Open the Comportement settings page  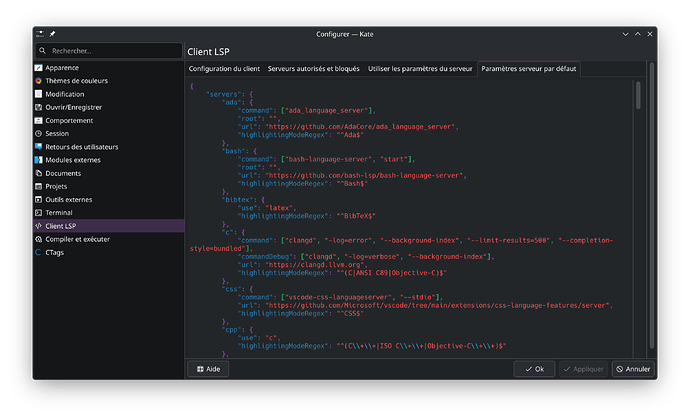click(69, 120)
